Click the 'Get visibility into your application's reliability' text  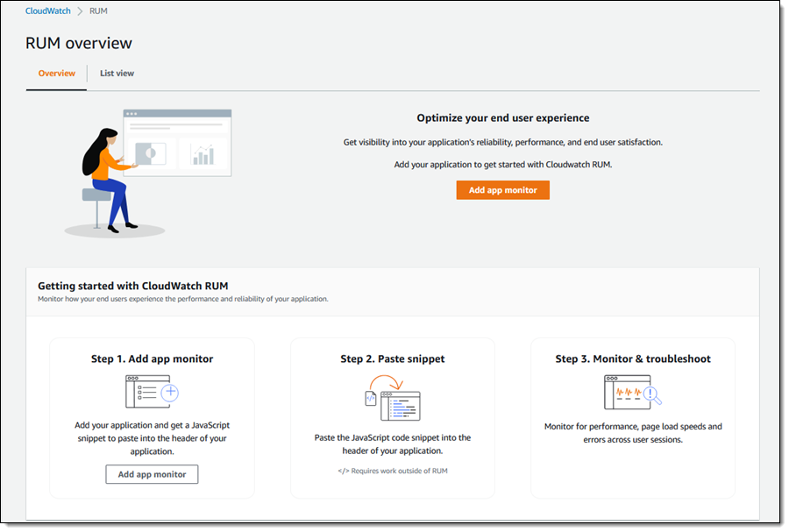502,142
